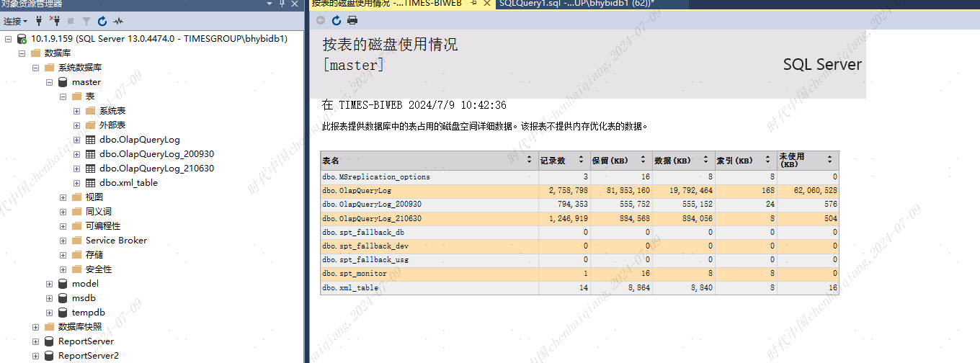Click the dbo.xml_table table icon
This screenshot has height=363, width=980.
point(90,183)
